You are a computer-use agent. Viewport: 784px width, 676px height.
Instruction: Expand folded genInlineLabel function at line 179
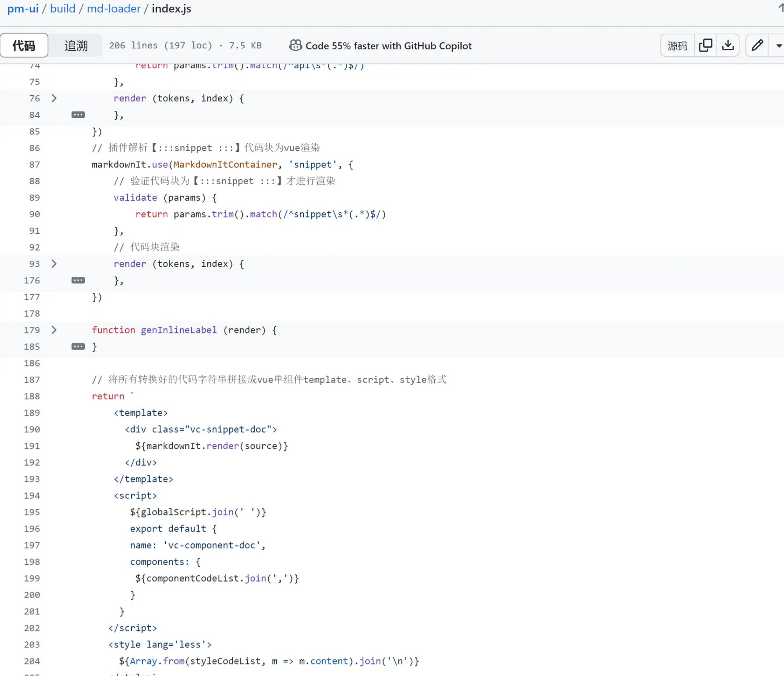point(54,330)
